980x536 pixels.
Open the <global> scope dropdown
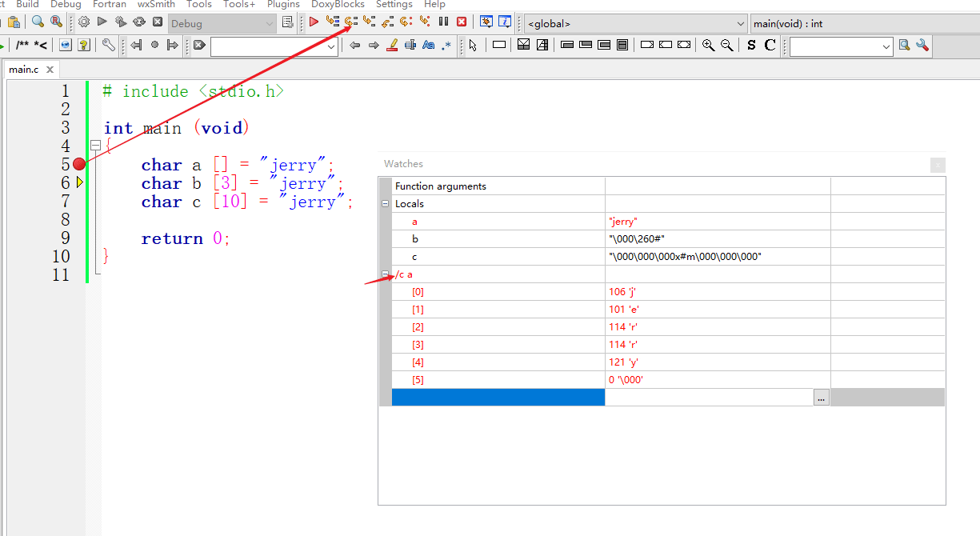point(636,23)
